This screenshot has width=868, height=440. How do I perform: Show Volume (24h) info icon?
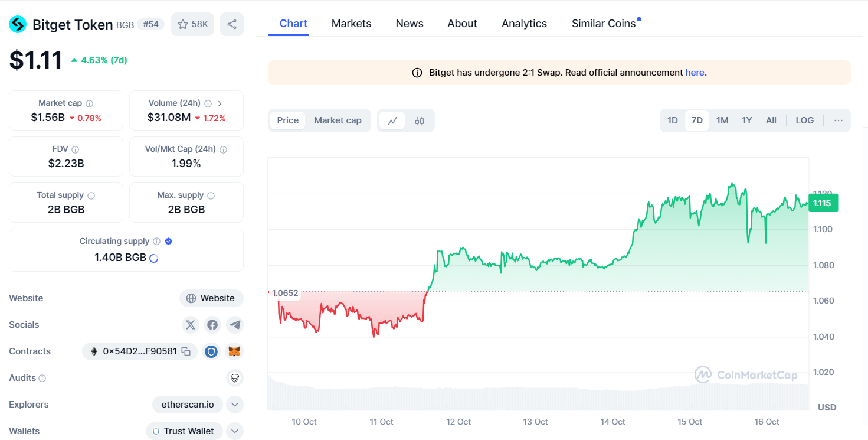[208, 103]
